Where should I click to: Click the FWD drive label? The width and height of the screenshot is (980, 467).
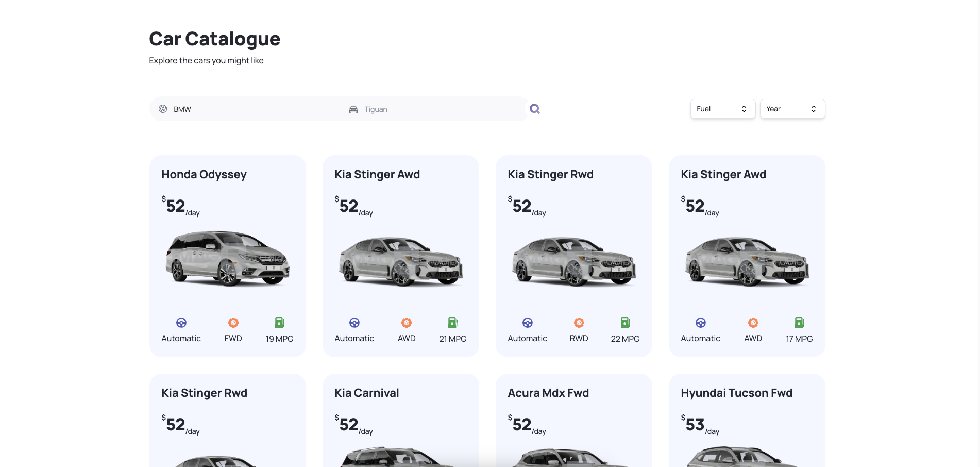pyautogui.click(x=233, y=338)
